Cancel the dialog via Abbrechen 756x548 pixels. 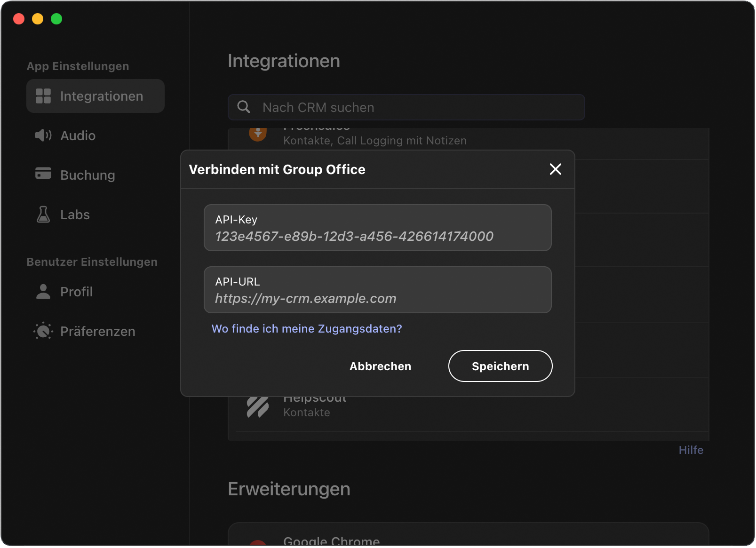tap(380, 366)
